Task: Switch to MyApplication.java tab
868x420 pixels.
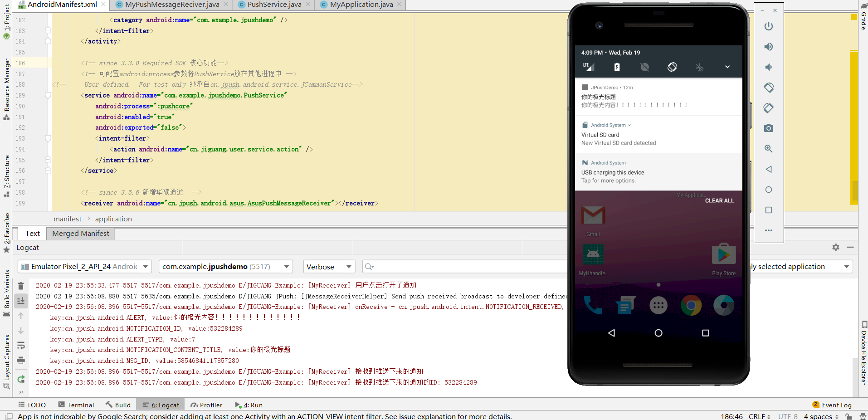Action: pyautogui.click(x=361, y=5)
